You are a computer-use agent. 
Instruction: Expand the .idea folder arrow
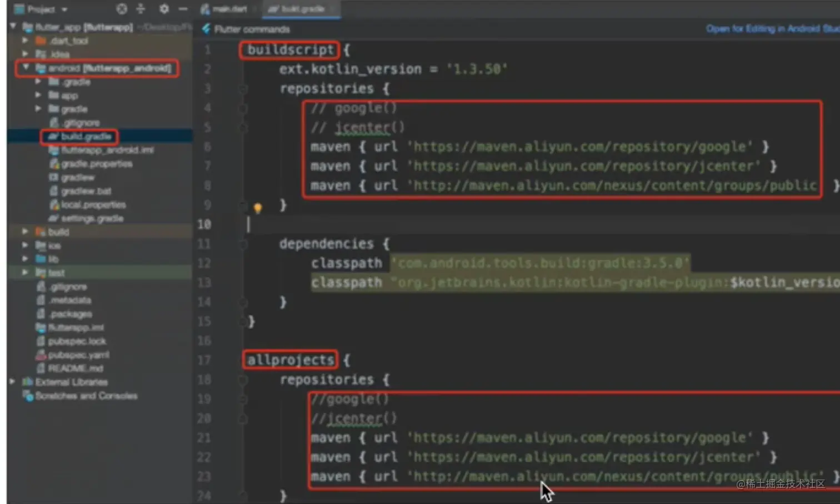click(x=25, y=54)
